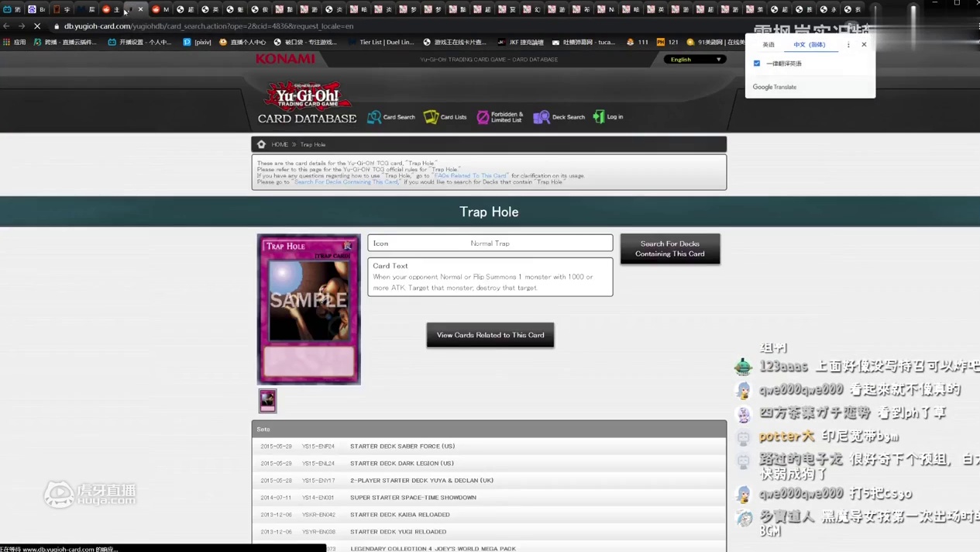Image resolution: width=980 pixels, height=552 pixels.
Task: Close the Google Translate popup
Action: click(864, 44)
